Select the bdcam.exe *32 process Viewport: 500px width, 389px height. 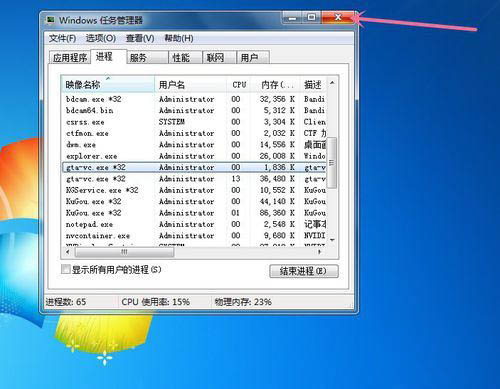click(x=194, y=99)
